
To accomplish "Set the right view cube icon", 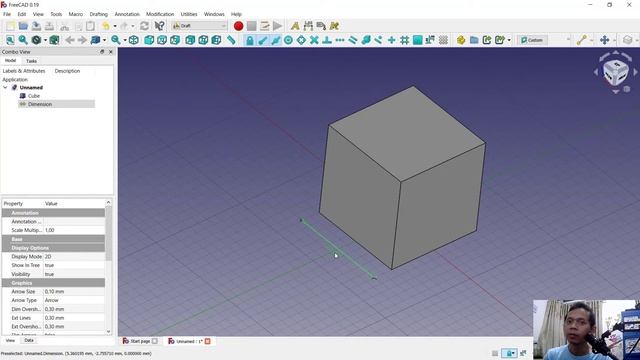I will click(175, 40).
